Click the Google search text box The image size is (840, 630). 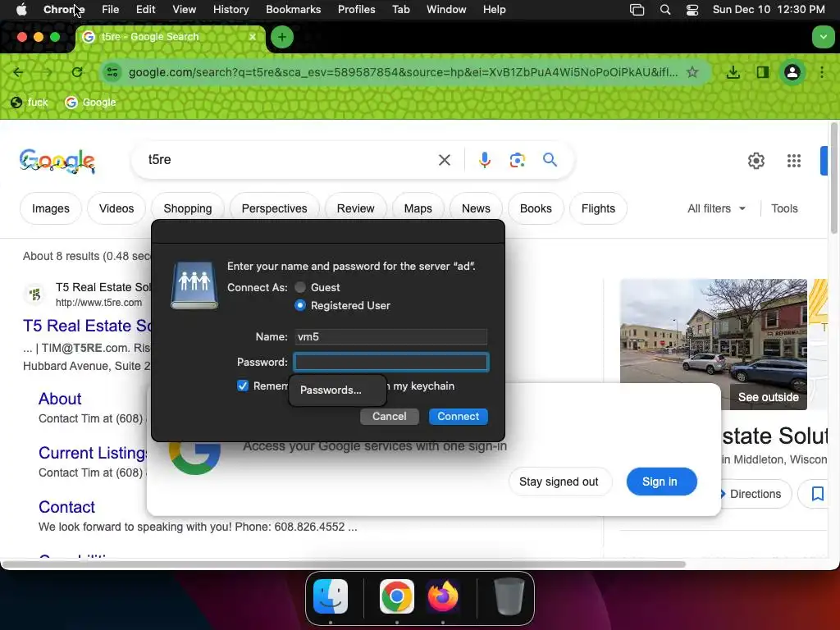pos(290,160)
